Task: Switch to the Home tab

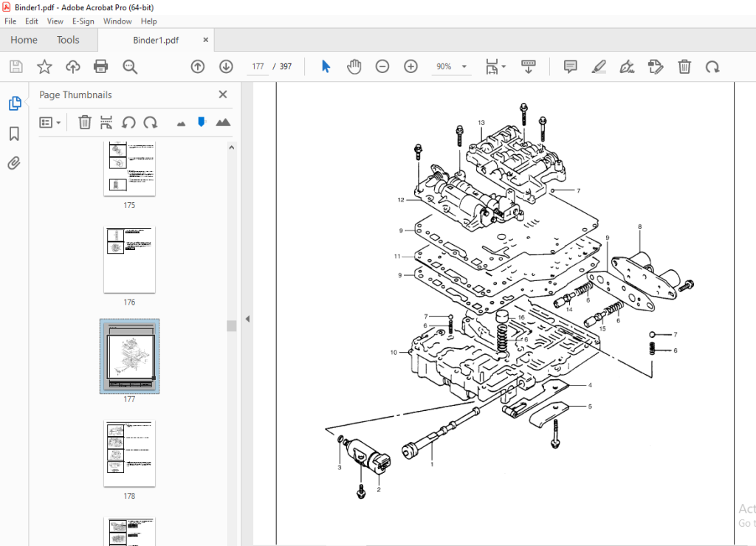Action: click(24, 40)
